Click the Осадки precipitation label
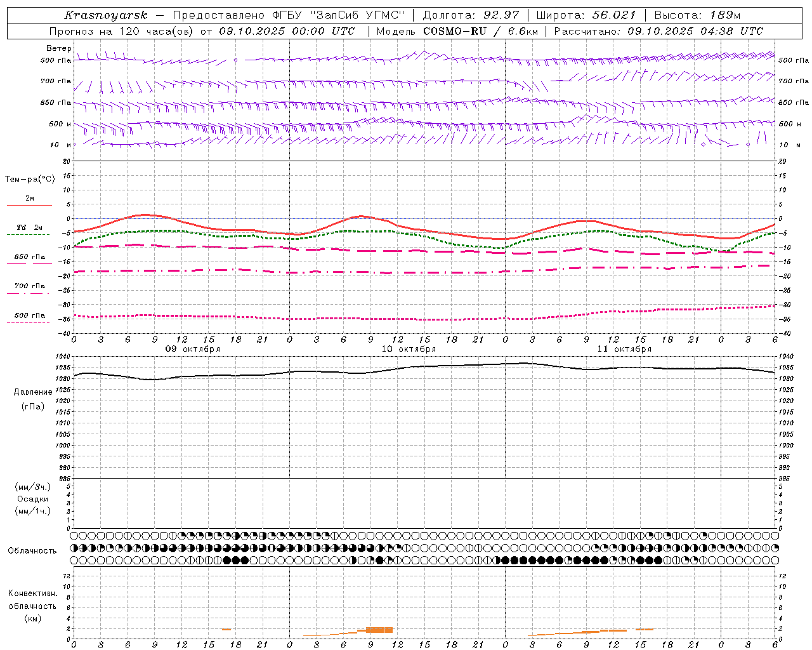This screenshot has width=812, height=650. 33,499
